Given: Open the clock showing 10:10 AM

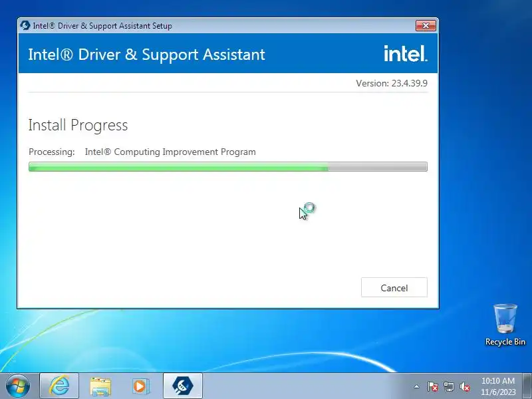Looking at the screenshot, I should tap(497, 386).
